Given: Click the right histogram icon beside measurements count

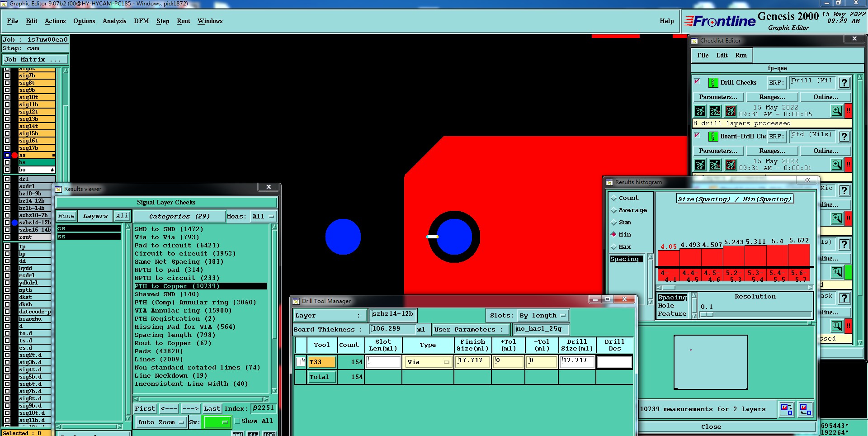Looking at the screenshot, I should pos(805,409).
